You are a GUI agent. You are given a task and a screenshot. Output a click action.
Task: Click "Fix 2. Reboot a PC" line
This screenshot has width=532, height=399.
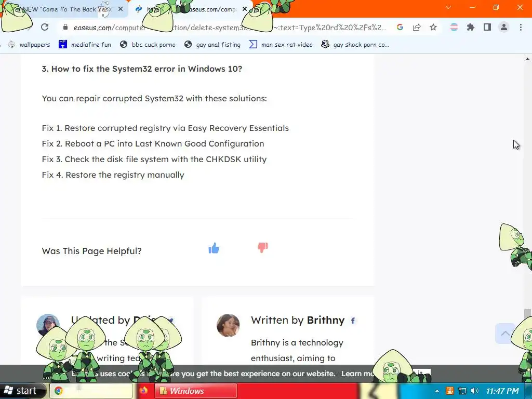(x=153, y=143)
